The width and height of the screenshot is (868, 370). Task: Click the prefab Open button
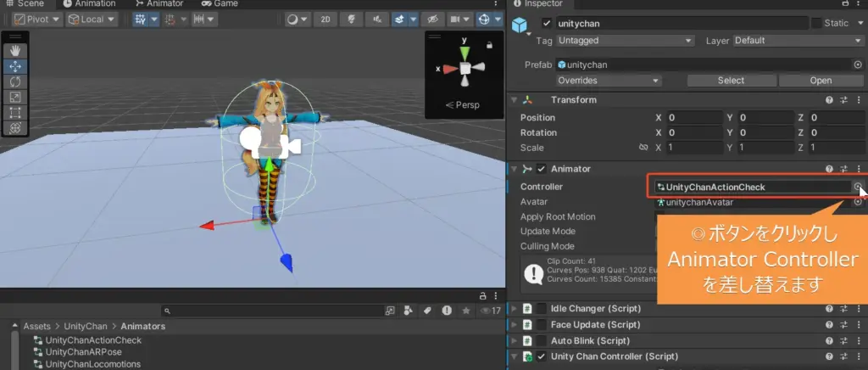click(821, 81)
